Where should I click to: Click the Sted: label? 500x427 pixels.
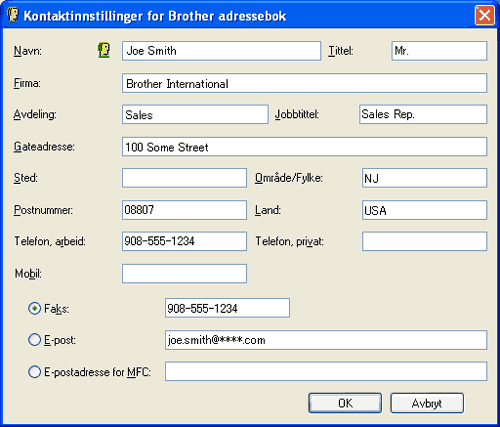click(x=25, y=178)
